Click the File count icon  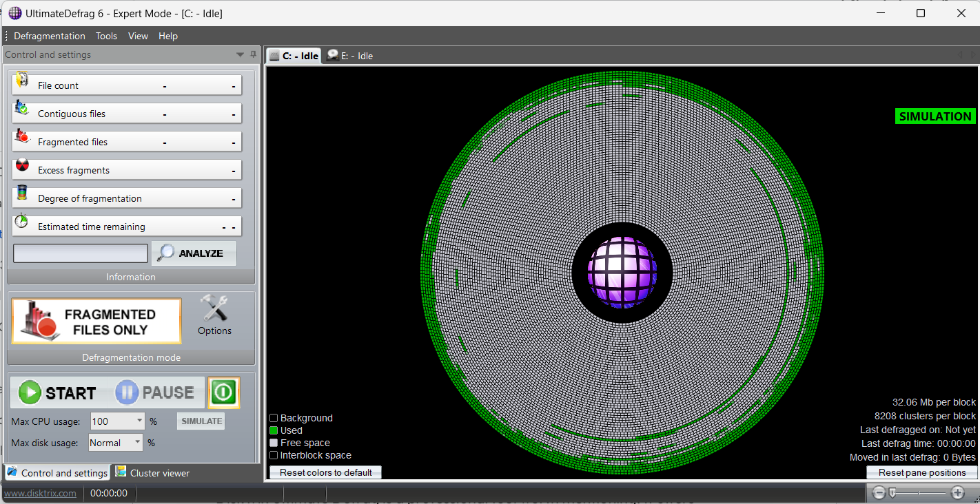click(x=22, y=80)
